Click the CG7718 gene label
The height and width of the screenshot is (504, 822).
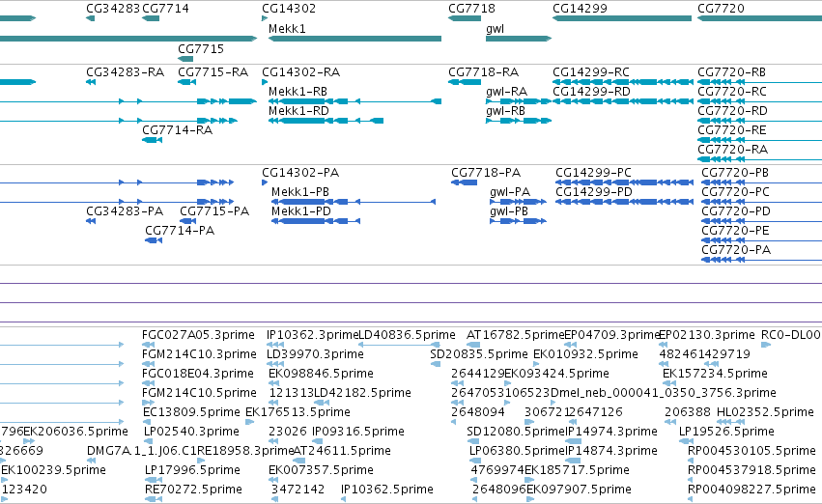point(471,9)
